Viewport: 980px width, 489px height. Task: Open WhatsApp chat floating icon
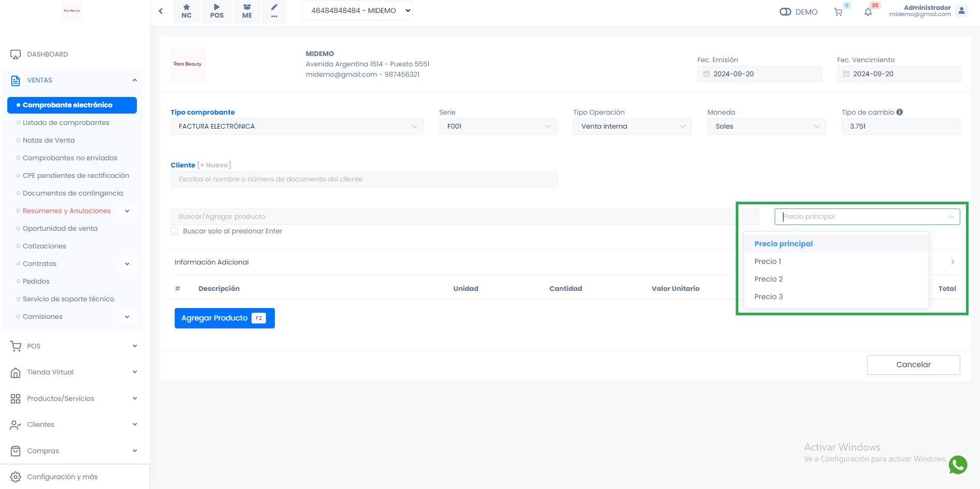point(958,465)
